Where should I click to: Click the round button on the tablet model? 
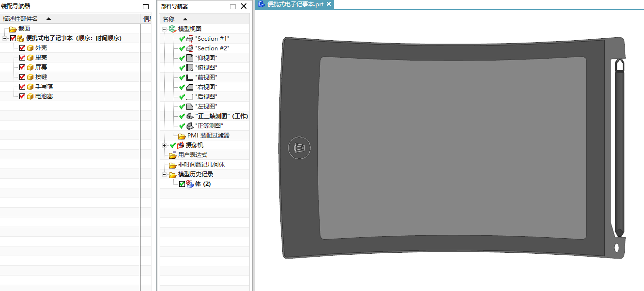(x=299, y=148)
